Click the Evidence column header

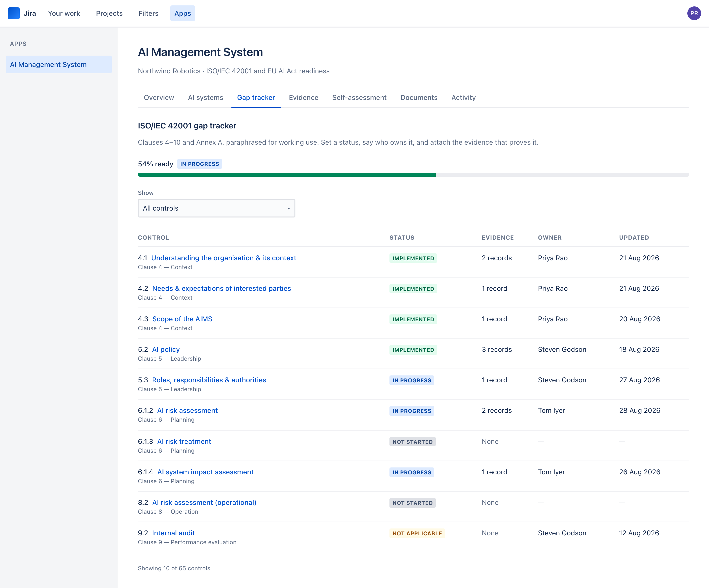498,237
